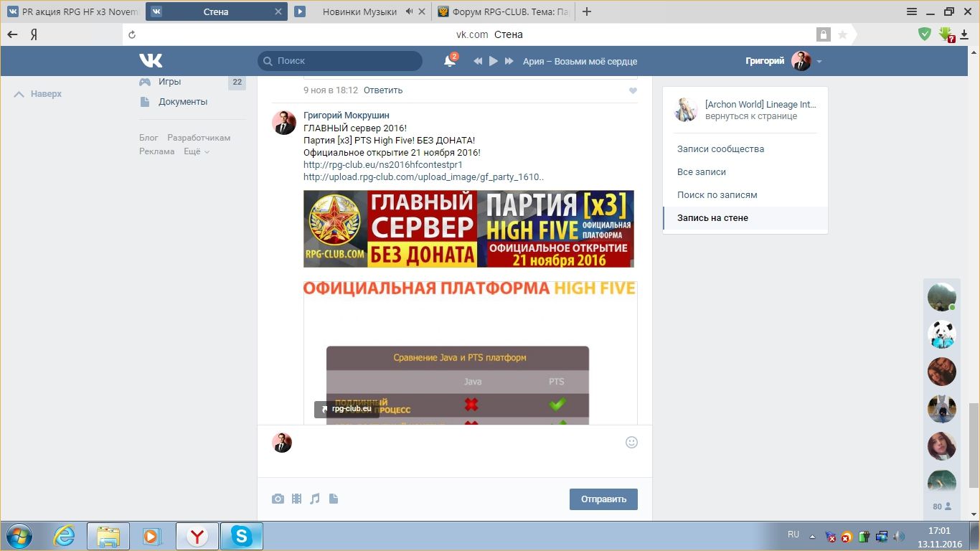Open the friends online counter 80
Screen dimensions: 980x551
(942, 507)
